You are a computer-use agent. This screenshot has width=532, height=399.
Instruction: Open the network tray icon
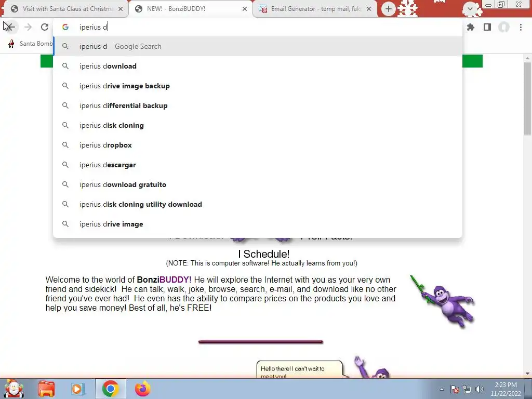(467, 389)
